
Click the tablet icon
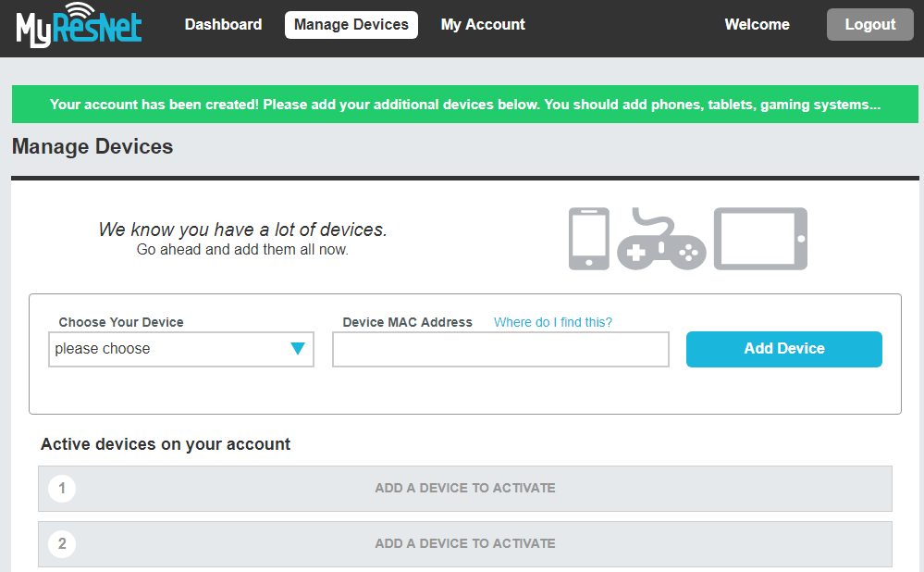(760, 239)
